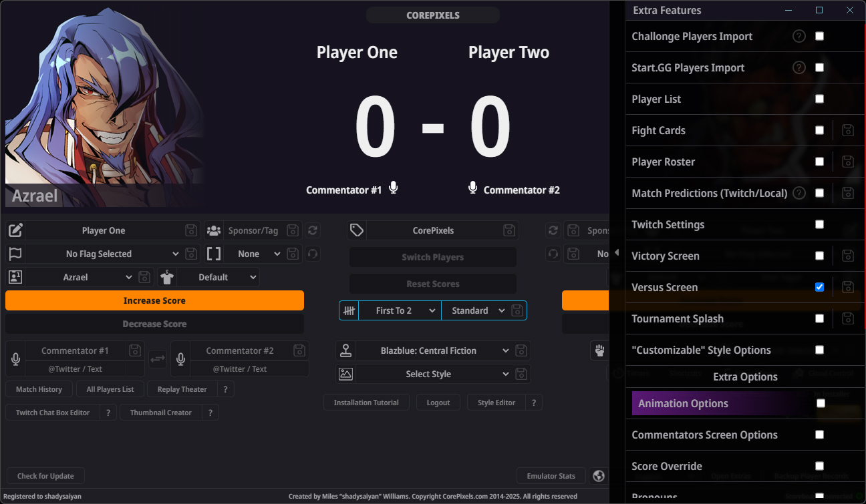This screenshot has height=504, width=866.
Task: Tick the Player List checkbox
Action: coord(819,99)
